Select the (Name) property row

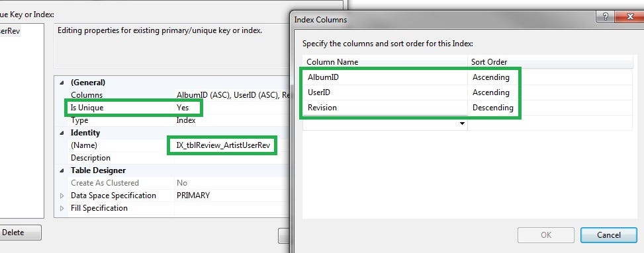173,145
